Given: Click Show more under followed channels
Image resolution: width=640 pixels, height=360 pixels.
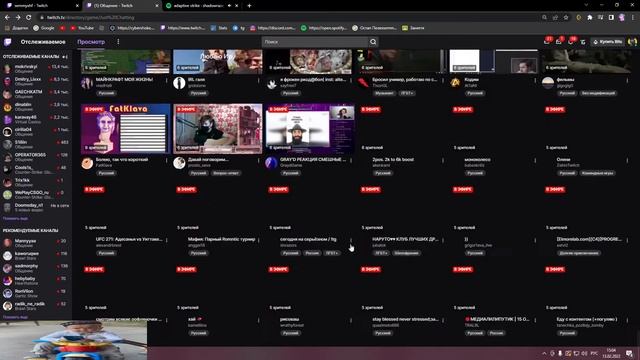Looking at the screenshot, I should click(15, 218).
